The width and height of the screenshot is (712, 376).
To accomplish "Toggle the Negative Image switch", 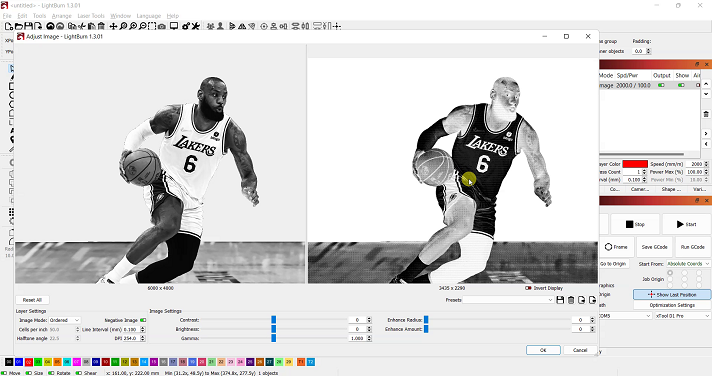I will [x=143, y=320].
